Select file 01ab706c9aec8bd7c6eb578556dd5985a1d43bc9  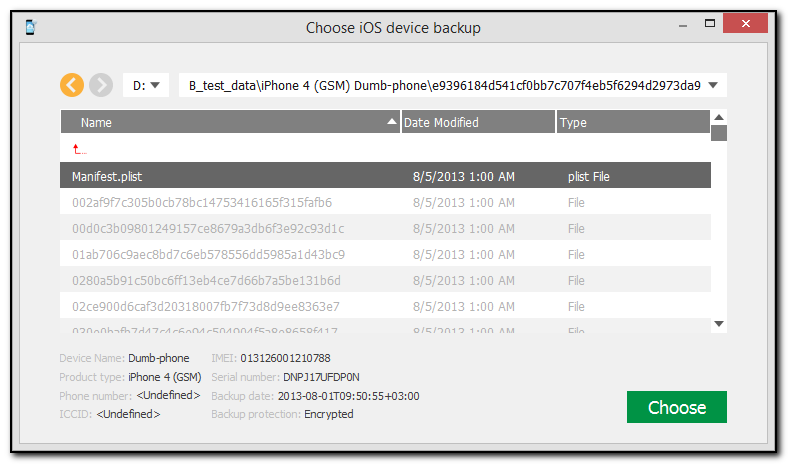click(x=385, y=254)
